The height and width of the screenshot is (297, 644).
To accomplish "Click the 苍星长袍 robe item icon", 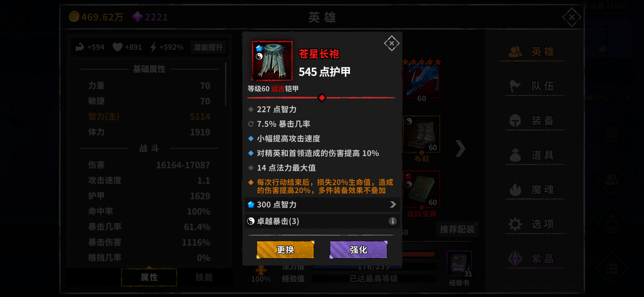I will [x=272, y=61].
